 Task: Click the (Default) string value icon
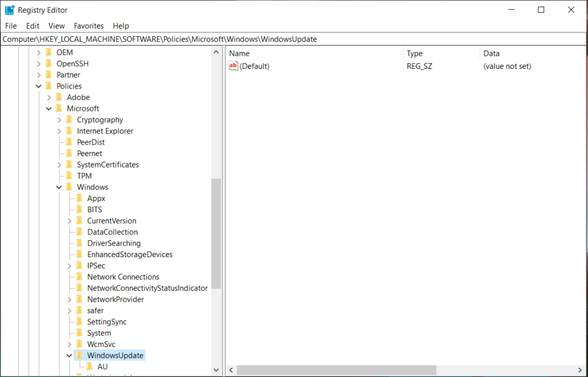click(x=233, y=66)
